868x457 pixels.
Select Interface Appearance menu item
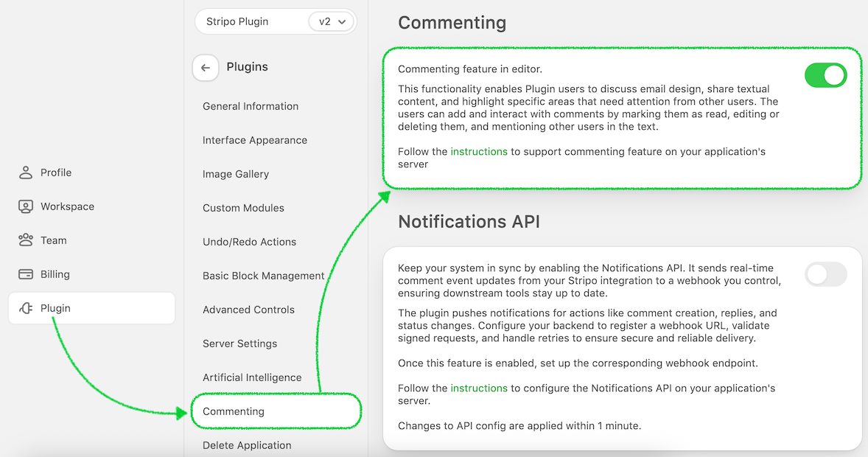pyautogui.click(x=255, y=140)
